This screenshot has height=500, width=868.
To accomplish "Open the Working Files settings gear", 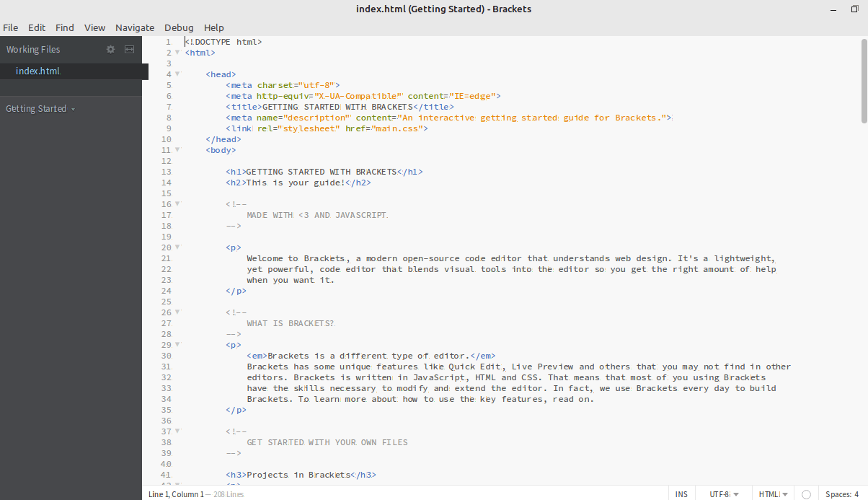I will pos(110,49).
